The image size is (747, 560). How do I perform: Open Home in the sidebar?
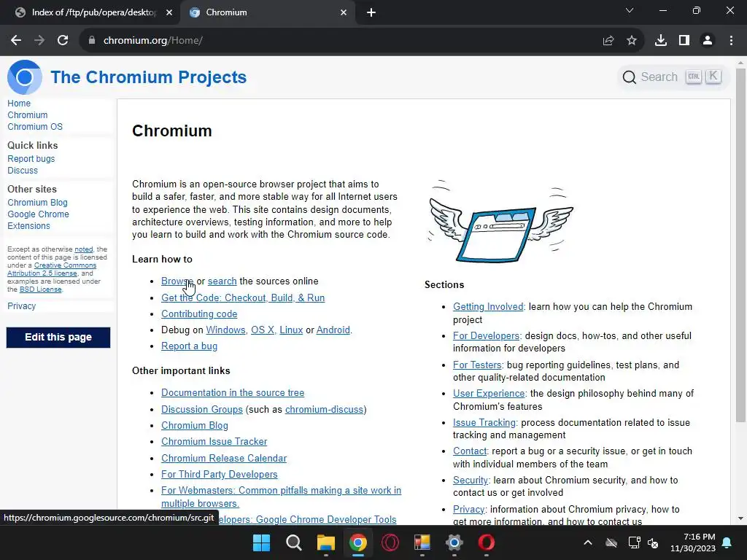point(19,104)
